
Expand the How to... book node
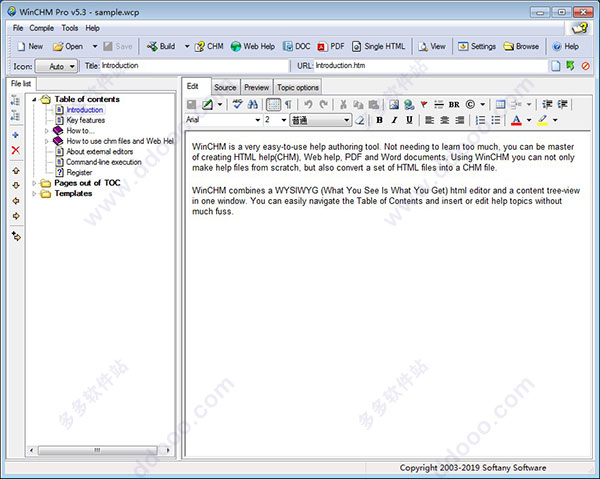tap(47, 131)
